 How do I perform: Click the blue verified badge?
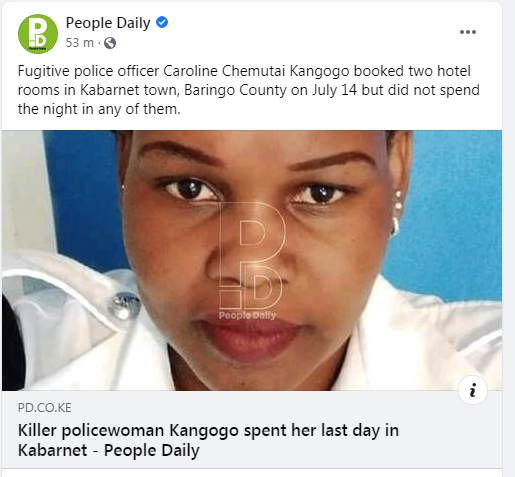coord(162,22)
